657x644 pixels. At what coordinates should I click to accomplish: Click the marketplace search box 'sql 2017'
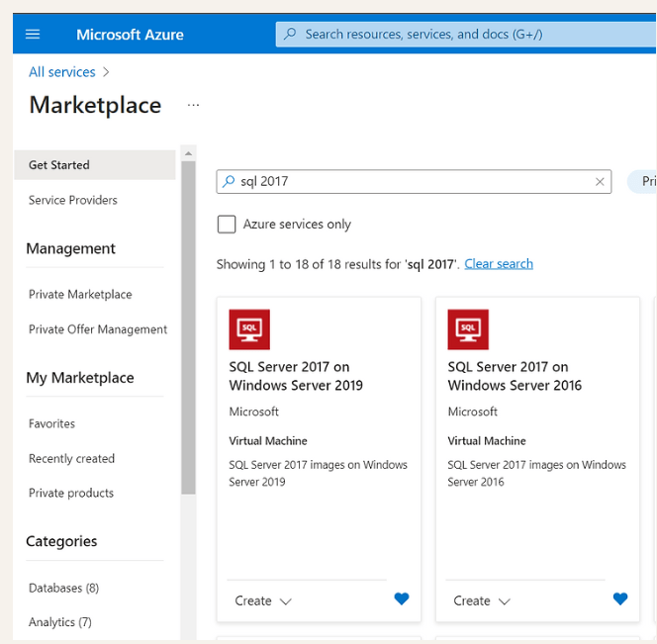coord(414,181)
